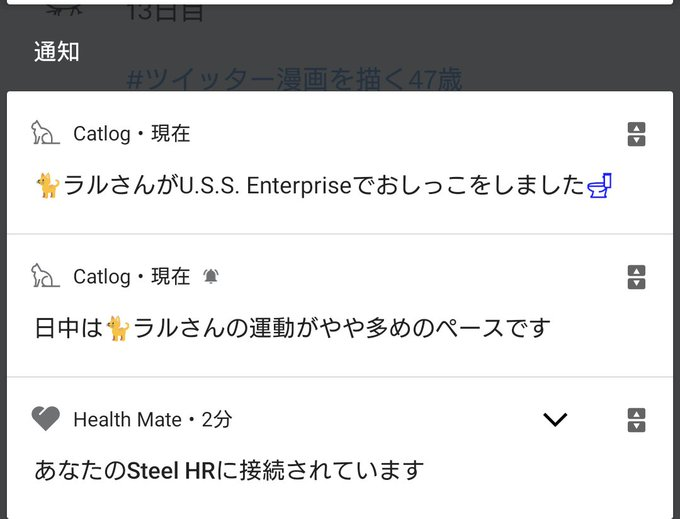Viewport: 680px width, 519px height.
Task: Expand the second Catlog notification with up-down arrows
Action: pyautogui.click(x=636, y=277)
